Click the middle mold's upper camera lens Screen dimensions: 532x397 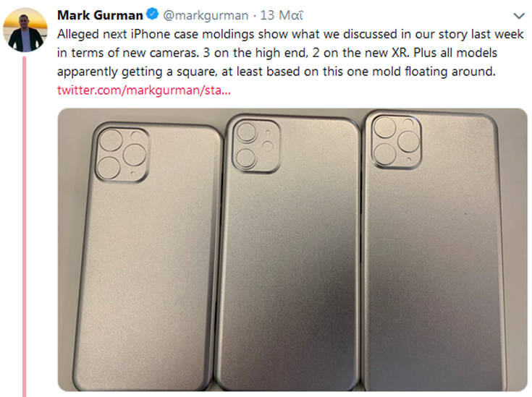click(x=246, y=133)
